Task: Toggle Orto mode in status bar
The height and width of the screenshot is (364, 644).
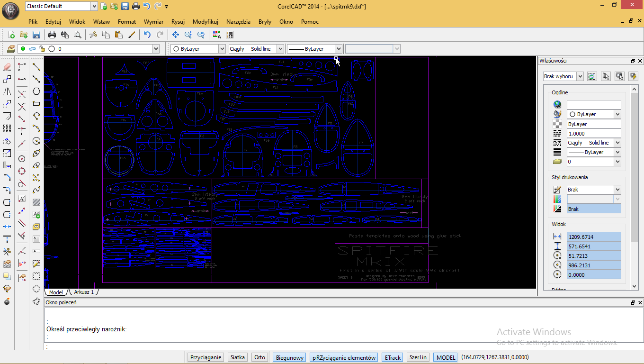Action: click(259, 357)
